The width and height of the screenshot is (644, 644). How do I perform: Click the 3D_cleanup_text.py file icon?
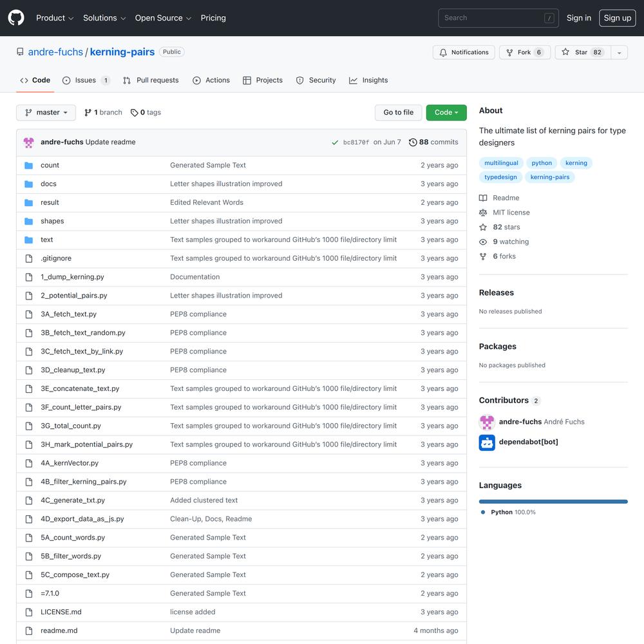29,370
